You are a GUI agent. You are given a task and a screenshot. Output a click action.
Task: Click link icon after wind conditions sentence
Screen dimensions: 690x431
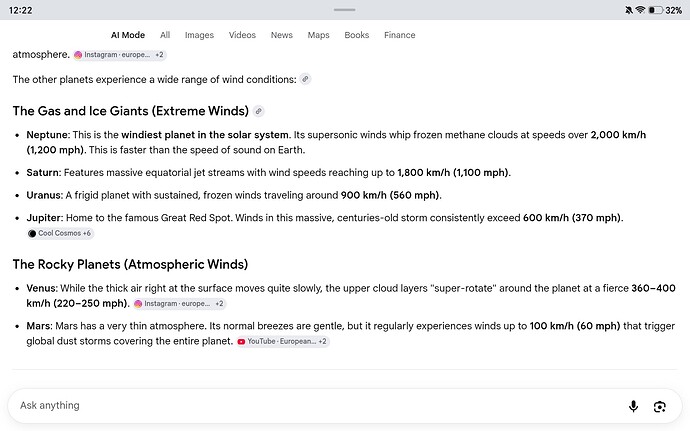(305, 79)
